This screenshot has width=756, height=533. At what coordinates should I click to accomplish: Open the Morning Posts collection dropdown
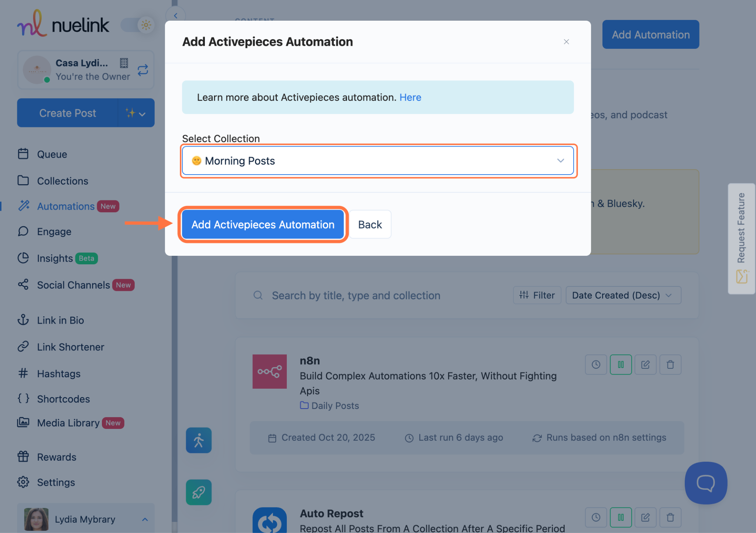pyautogui.click(x=378, y=161)
